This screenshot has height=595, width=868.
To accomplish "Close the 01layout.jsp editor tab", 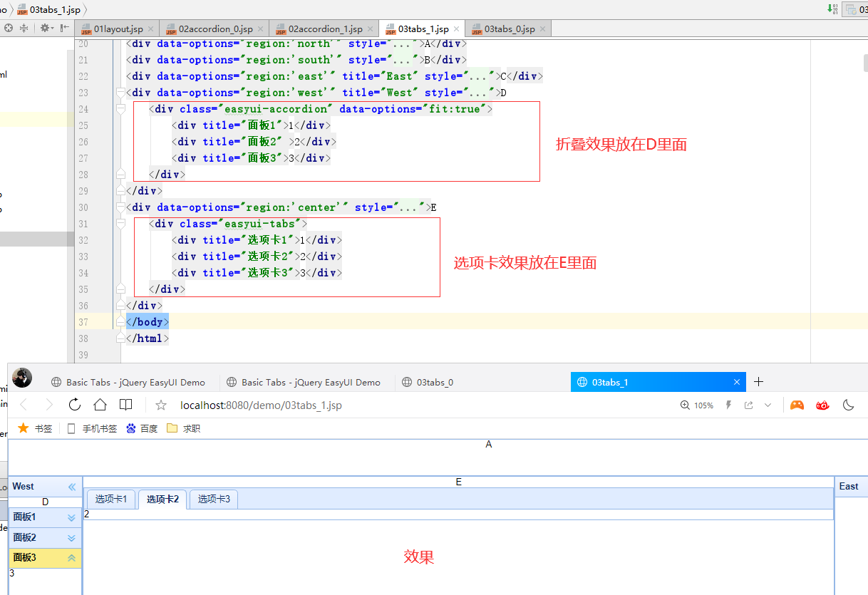I will 151,29.
